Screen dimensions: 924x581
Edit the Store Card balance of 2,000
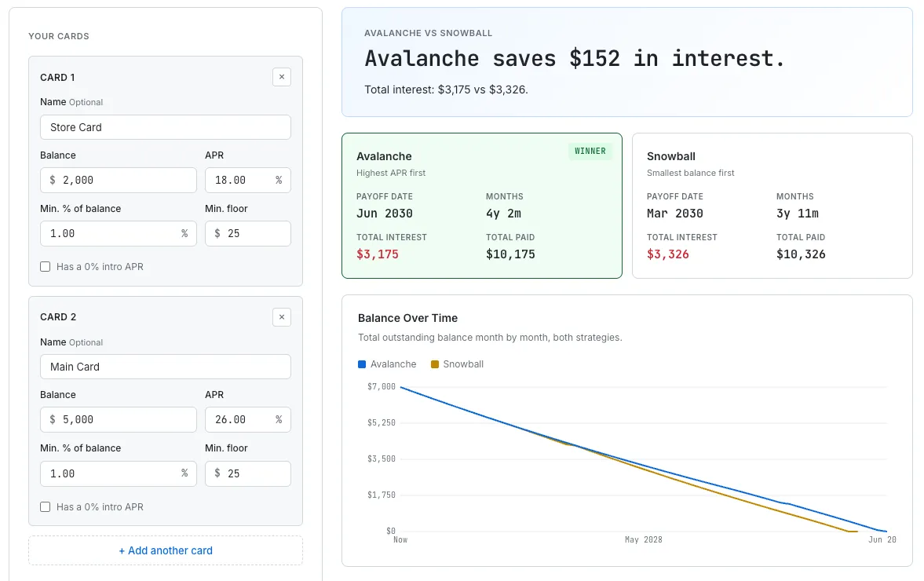pos(118,180)
